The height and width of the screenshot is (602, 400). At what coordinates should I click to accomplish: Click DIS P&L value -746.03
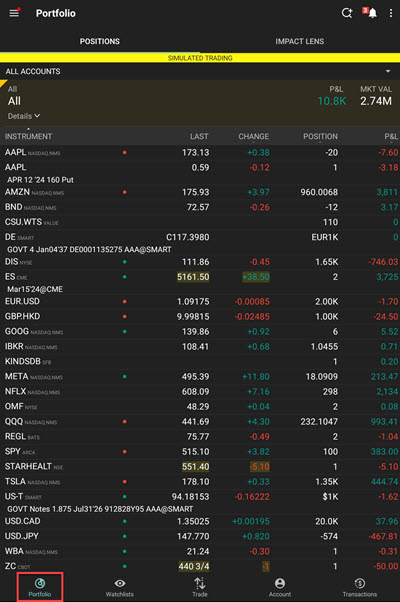383,262
